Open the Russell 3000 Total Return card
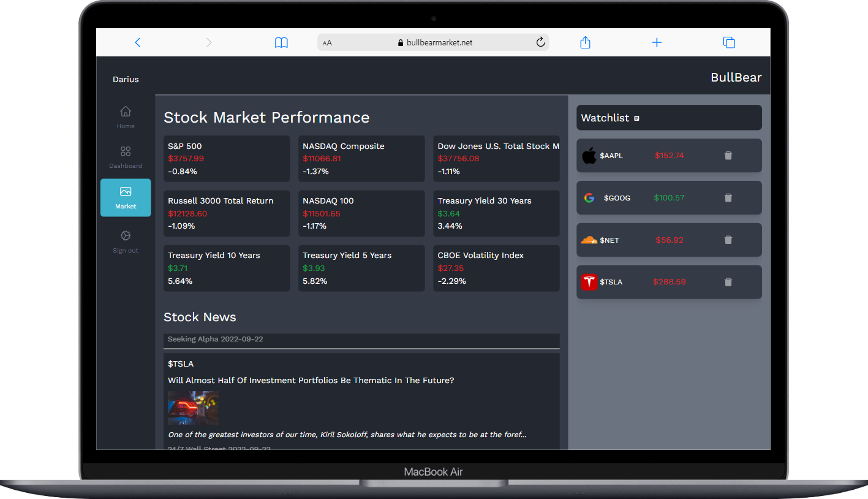868x499 pixels. click(x=227, y=213)
